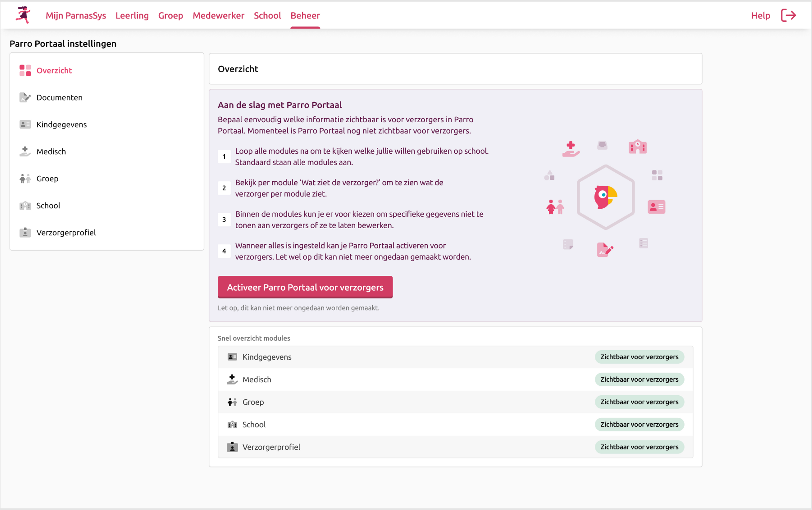Click the pink document signing illustration icon
The height and width of the screenshot is (510, 812).
(605, 250)
